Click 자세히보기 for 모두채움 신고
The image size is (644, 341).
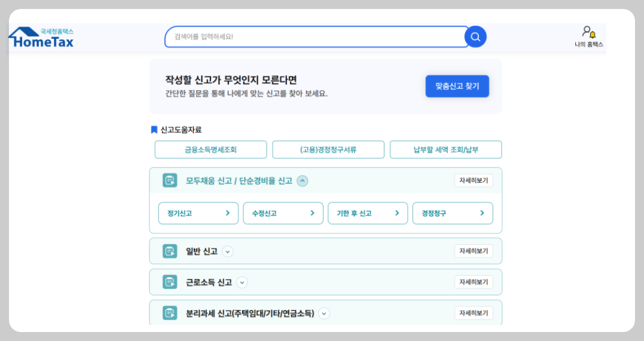coord(474,180)
